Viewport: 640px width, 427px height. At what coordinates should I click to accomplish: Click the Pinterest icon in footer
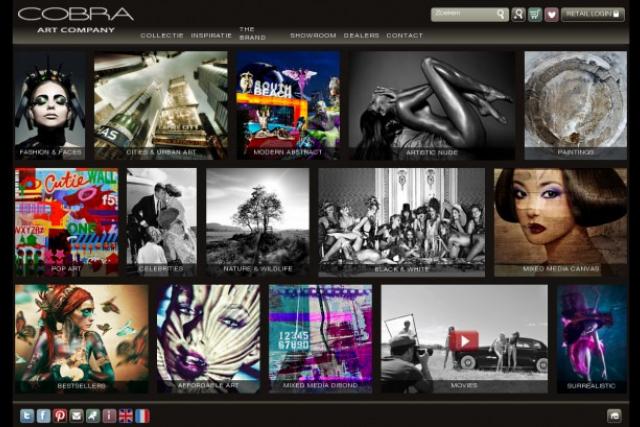point(60,415)
